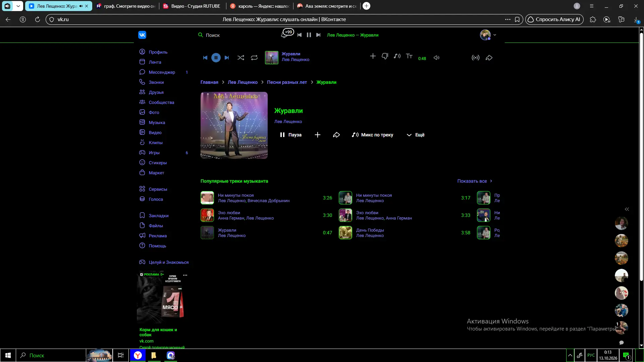644x362 pixels.
Task: Add current track using plus icon in player
Action: 373,56
